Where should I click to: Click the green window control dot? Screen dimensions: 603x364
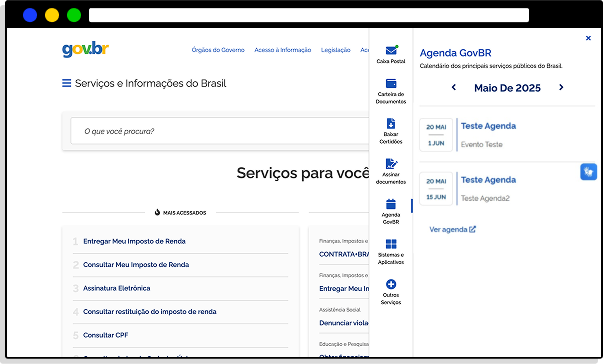[74, 15]
